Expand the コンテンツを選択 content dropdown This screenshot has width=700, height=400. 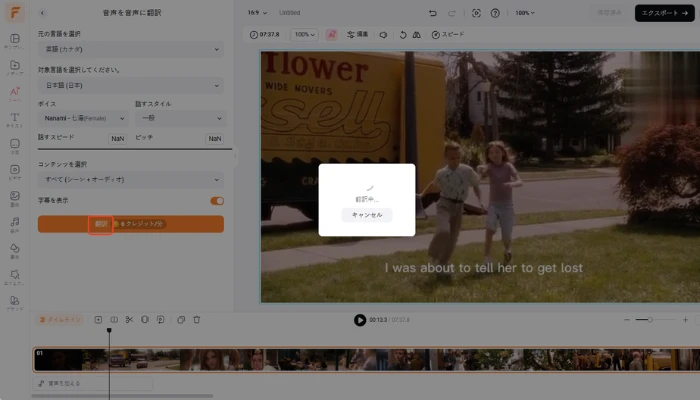tap(130, 179)
